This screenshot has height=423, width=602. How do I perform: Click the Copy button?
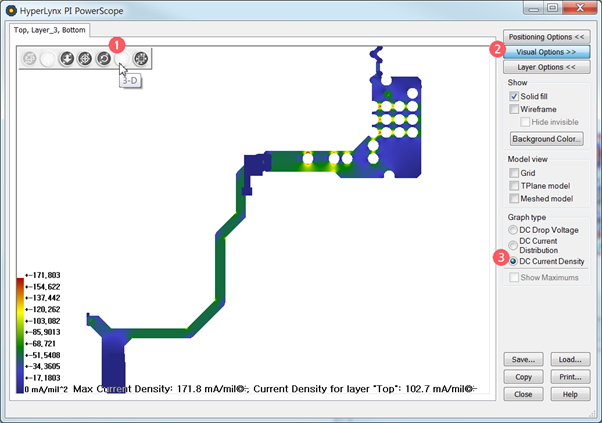coord(523,377)
